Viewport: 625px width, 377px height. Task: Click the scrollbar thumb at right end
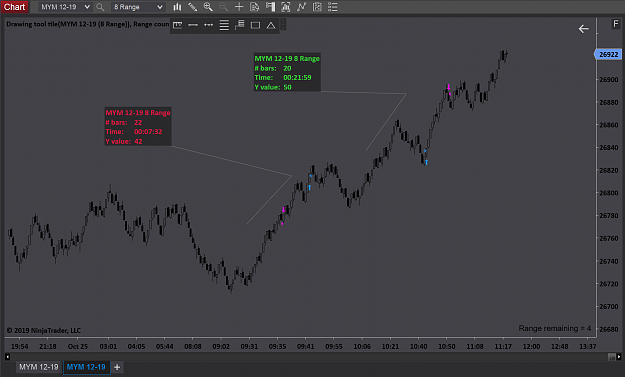[x=611, y=357]
